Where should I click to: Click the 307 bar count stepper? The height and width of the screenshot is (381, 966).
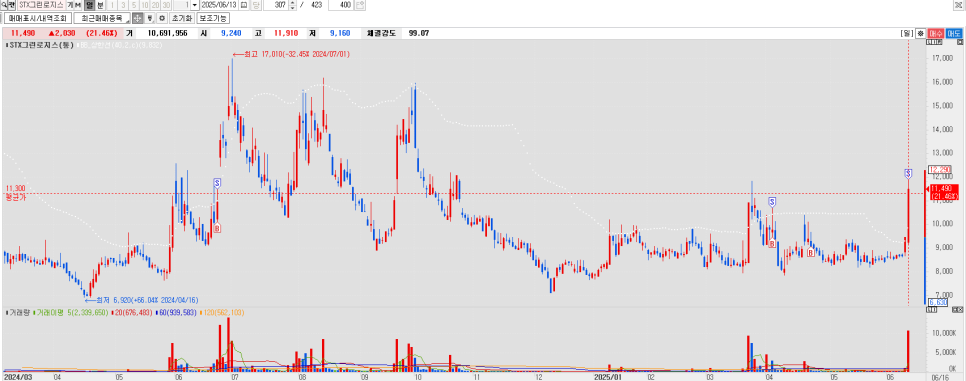click(292, 5)
